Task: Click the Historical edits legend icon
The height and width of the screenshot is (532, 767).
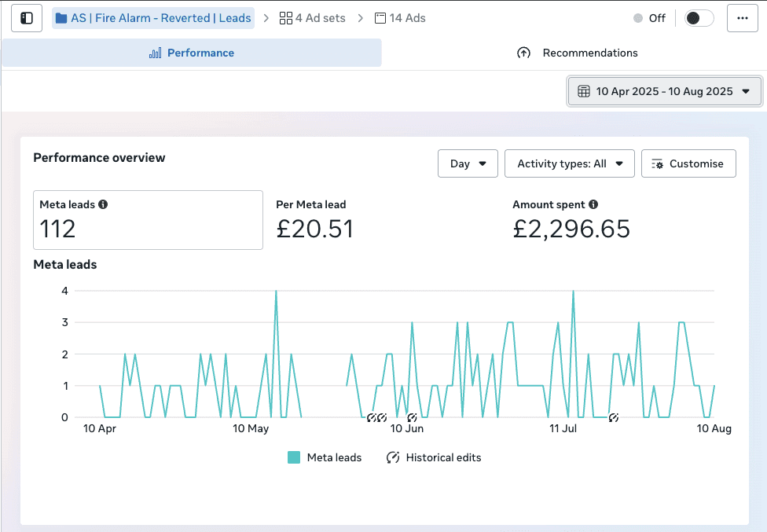Action: click(393, 457)
